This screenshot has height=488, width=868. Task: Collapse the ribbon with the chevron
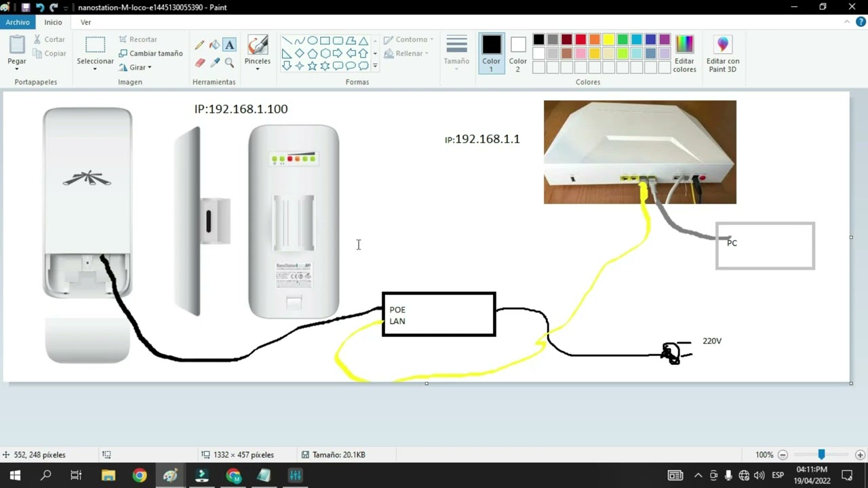point(846,22)
